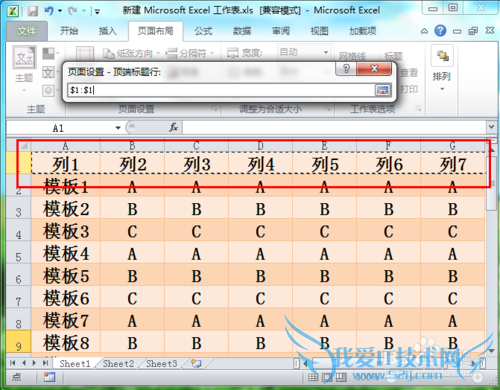
Task: Click the Save icon in the quick access toolbar
Action: [33, 11]
